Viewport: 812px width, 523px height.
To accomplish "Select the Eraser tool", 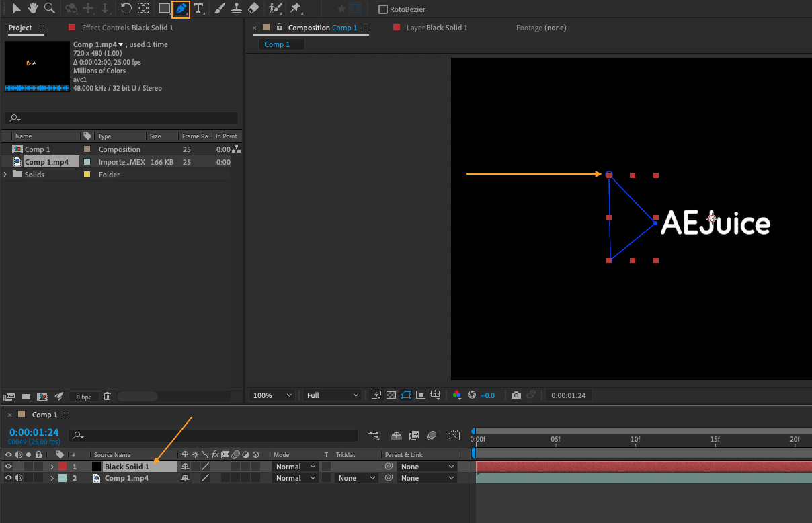I will (x=253, y=9).
